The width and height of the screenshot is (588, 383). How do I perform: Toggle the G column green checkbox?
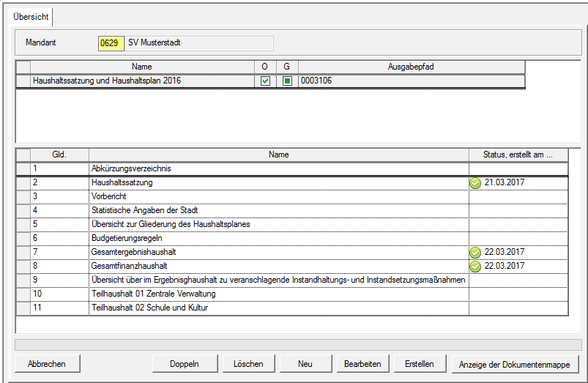[x=288, y=81]
